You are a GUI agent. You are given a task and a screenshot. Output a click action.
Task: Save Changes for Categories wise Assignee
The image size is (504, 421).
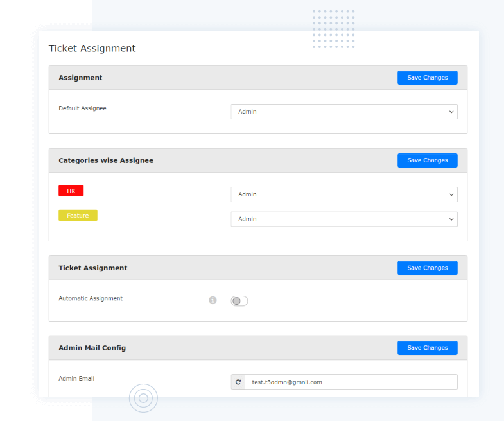coord(427,160)
